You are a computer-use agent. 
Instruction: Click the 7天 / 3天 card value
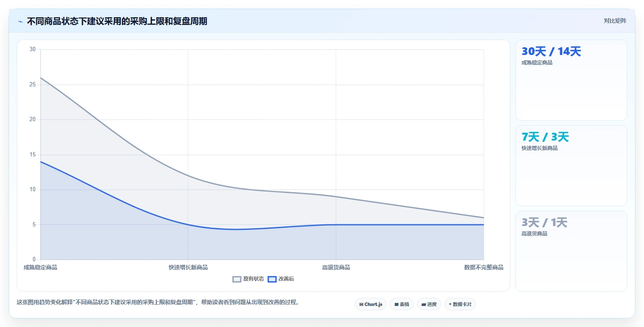[x=545, y=137]
